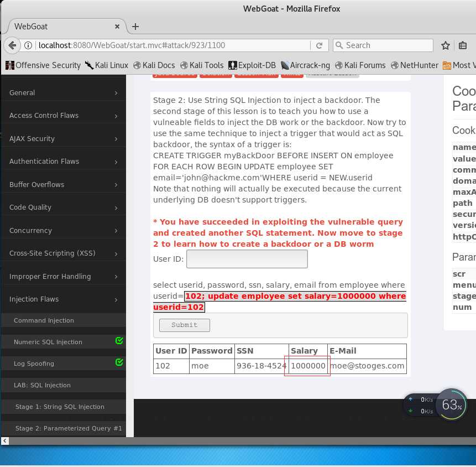
Task: Expand the General menu category
Action: click(x=64, y=92)
